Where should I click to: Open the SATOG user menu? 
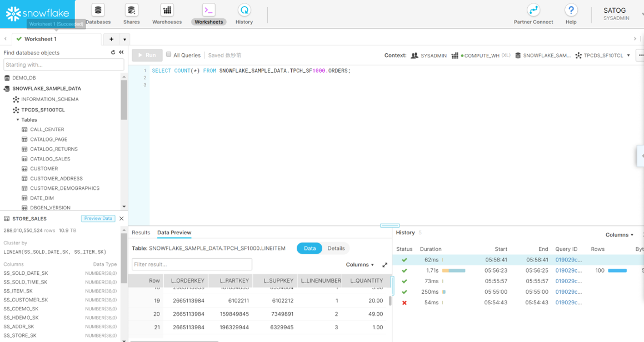(x=616, y=14)
